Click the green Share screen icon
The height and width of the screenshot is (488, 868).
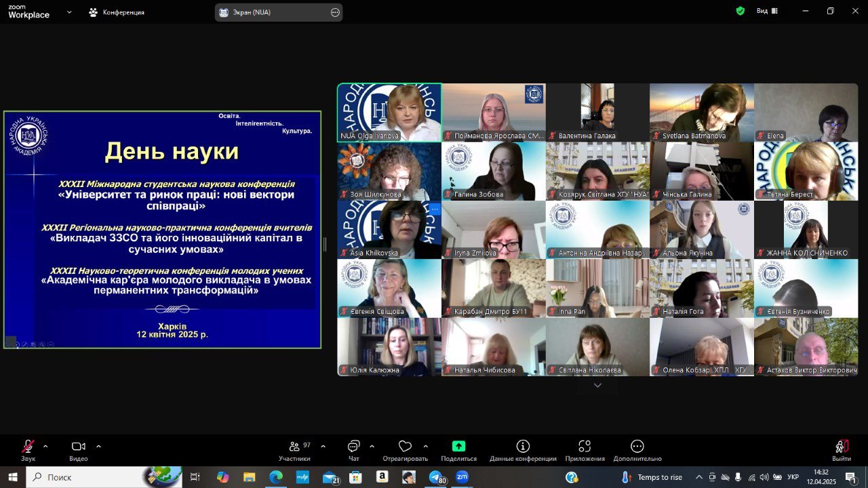(x=458, y=447)
